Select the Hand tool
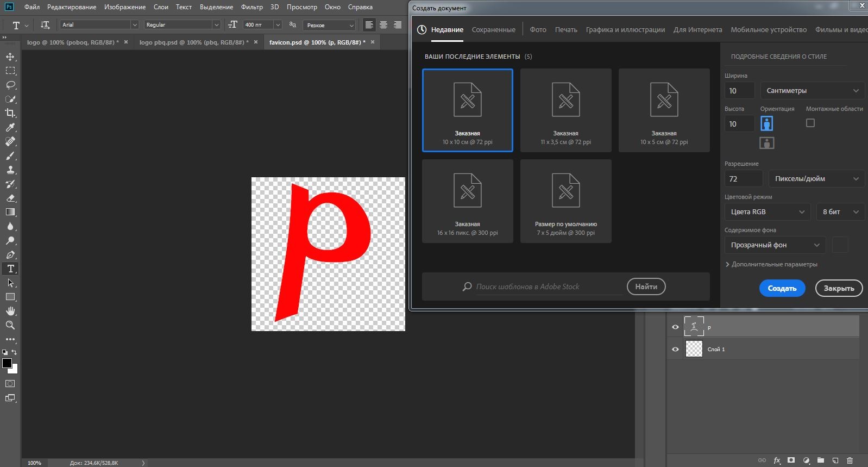The height and width of the screenshot is (467, 868). point(10,311)
